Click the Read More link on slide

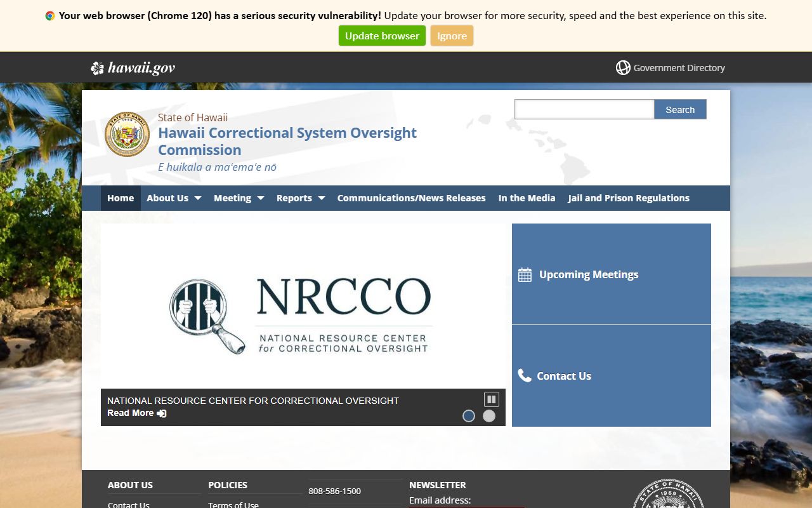pos(131,413)
